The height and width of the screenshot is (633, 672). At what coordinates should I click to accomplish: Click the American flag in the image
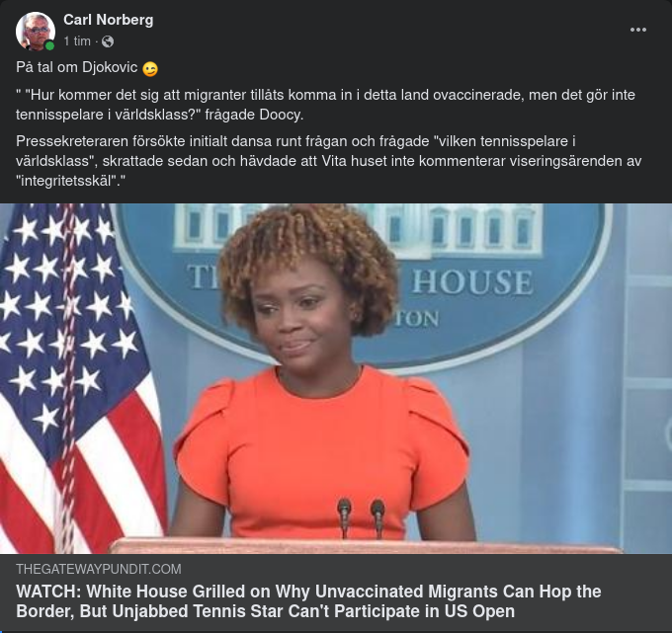[x=81, y=378]
